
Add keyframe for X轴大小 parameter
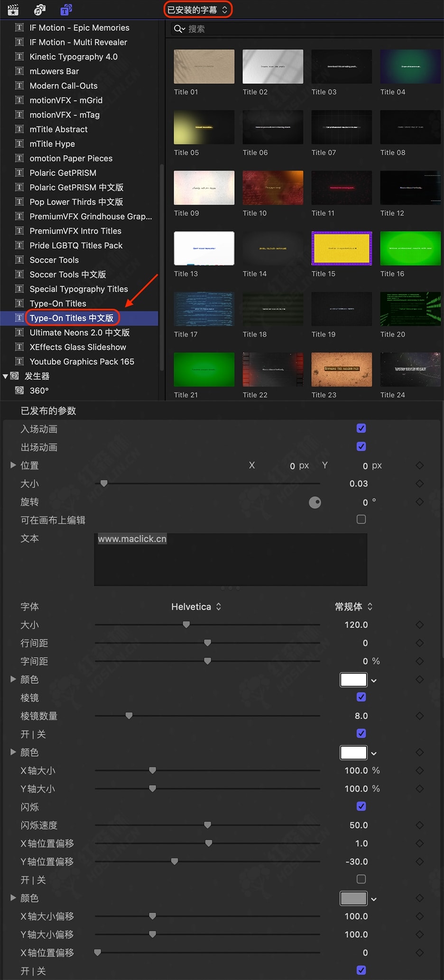pos(419,770)
